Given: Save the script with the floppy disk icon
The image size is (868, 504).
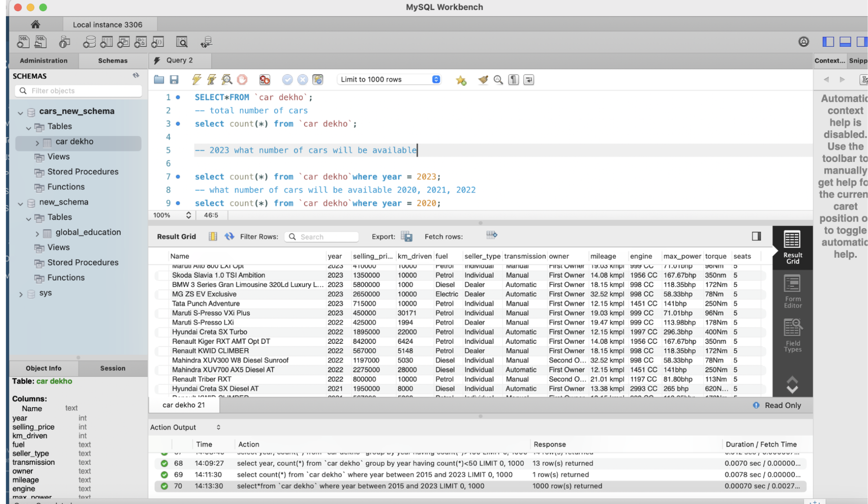Looking at the screenshot, I should tap(174, 80).
